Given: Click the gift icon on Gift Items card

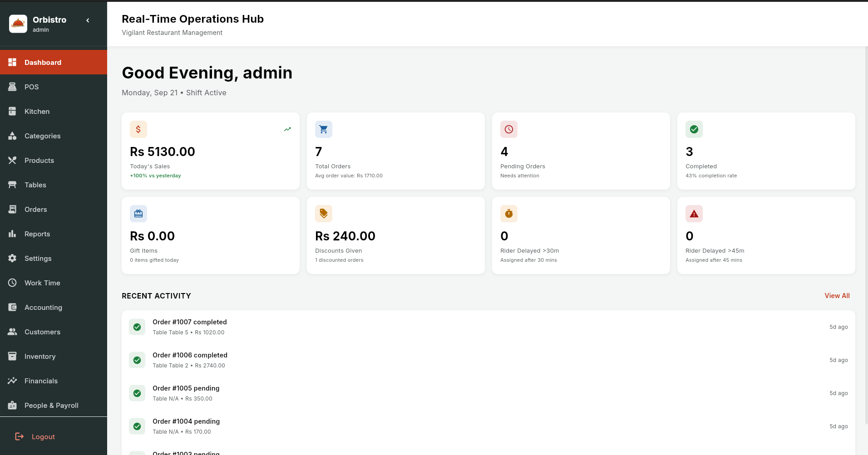Looking at the screenshot, I should click(138, 214).
